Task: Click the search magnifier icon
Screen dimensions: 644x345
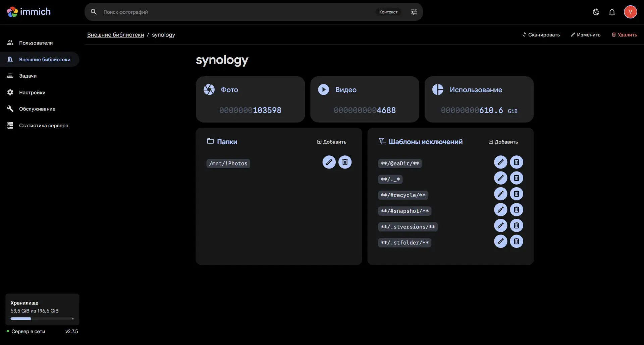Action: point(94,12)
